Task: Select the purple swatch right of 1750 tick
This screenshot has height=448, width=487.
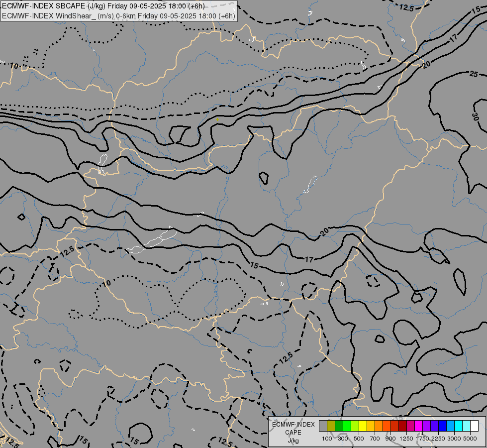Action: (426, 426)
